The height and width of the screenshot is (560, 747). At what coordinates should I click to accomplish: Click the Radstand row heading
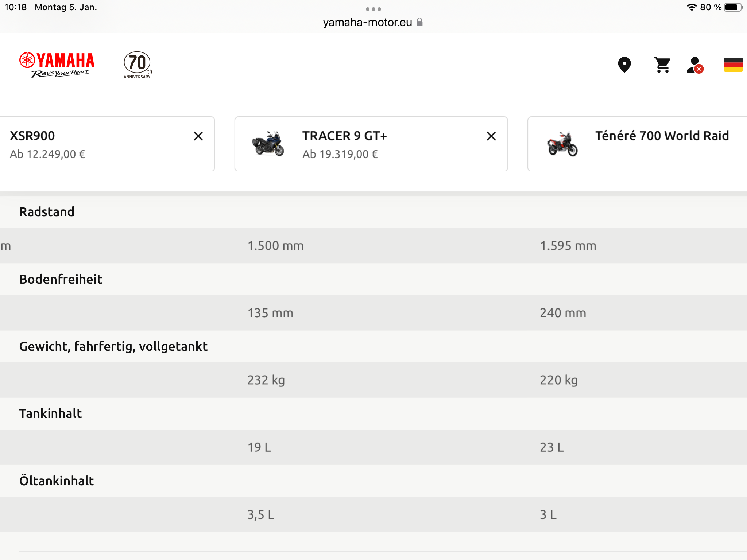(47, 212)
